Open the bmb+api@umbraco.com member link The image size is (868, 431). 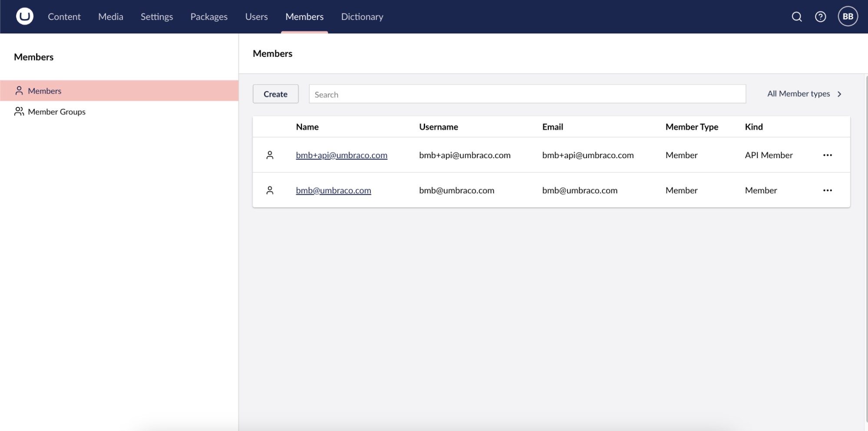341,155
